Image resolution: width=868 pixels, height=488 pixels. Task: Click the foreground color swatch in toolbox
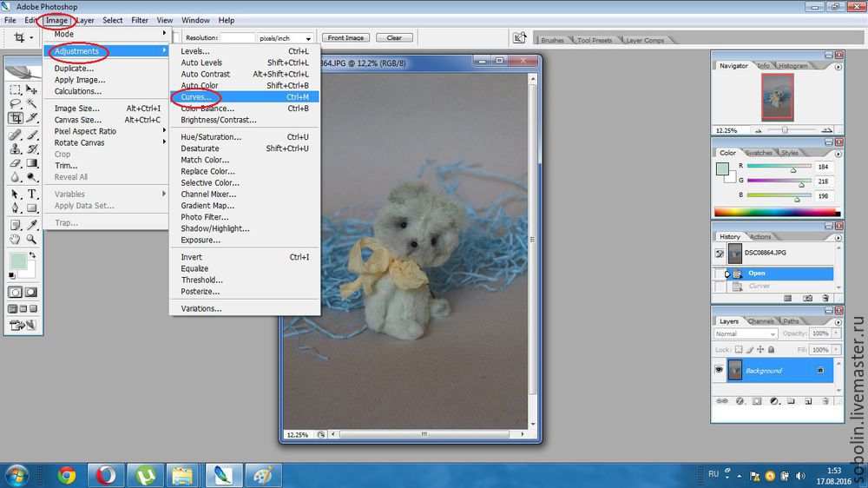(x=17, y=260)
